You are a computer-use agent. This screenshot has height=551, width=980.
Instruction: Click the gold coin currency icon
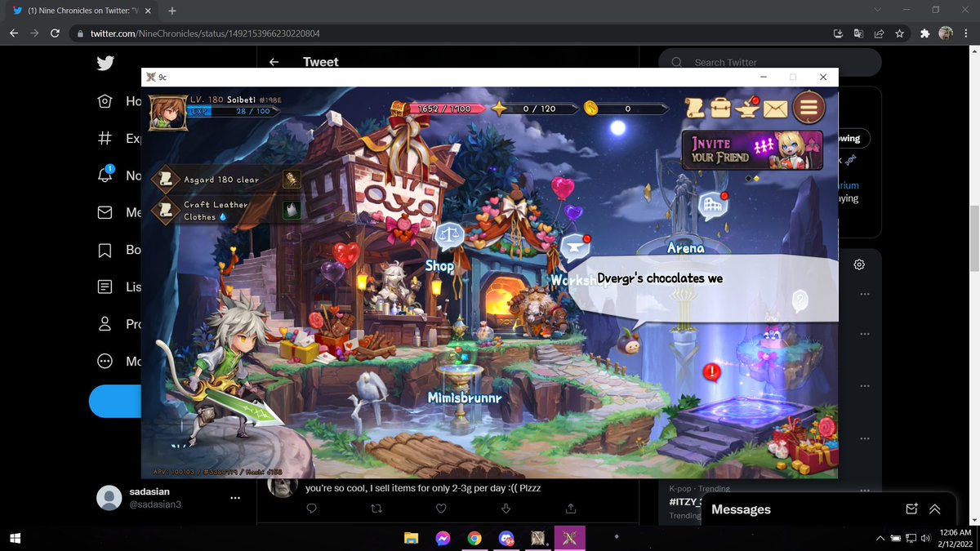[x=590, y=108]
